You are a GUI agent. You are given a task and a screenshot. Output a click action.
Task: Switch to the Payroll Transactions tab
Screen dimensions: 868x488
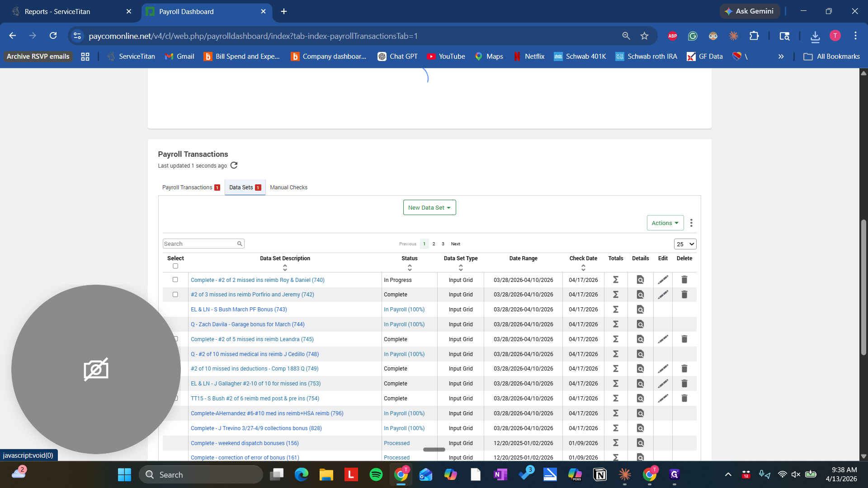[x=187, y=188]
